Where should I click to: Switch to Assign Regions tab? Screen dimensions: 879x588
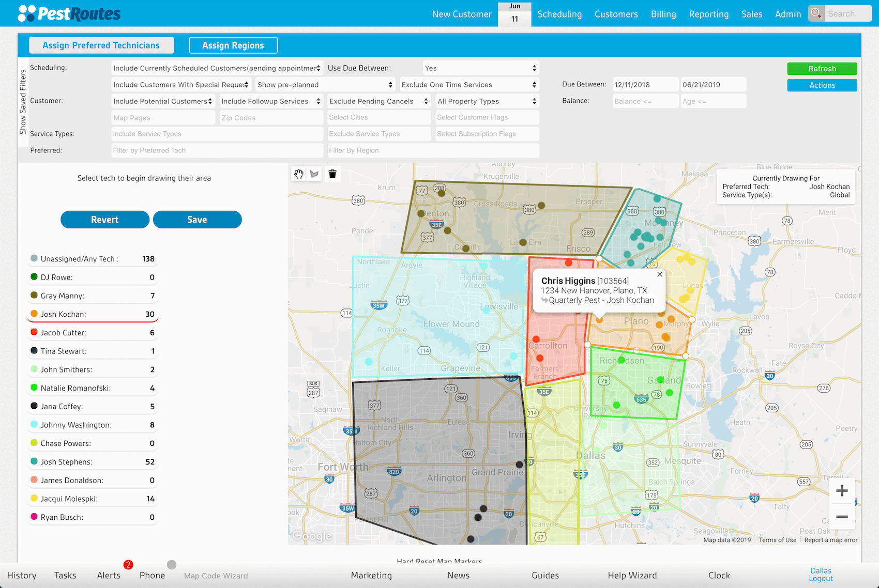click(233, 45)
